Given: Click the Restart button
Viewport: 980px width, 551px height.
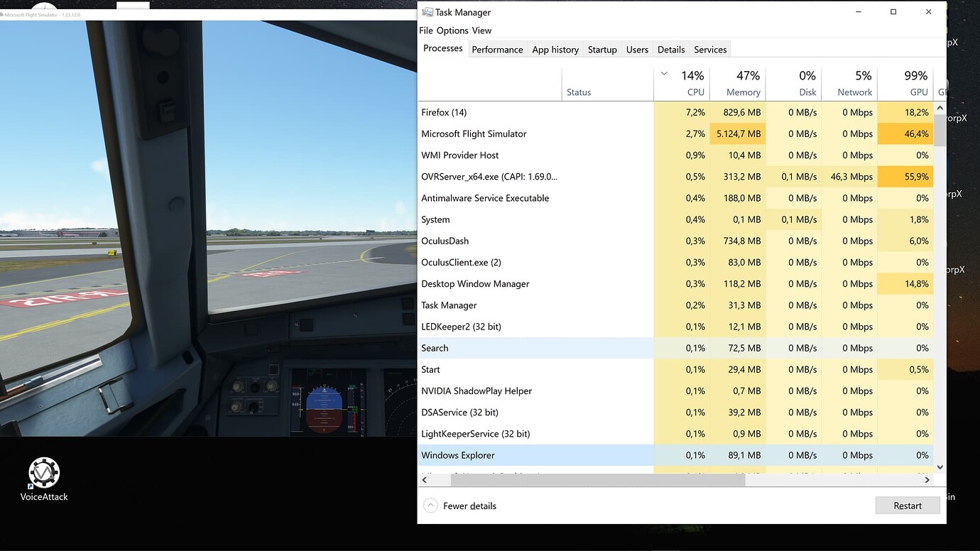Looking at the screenshot, I should (x=908, y=505).
